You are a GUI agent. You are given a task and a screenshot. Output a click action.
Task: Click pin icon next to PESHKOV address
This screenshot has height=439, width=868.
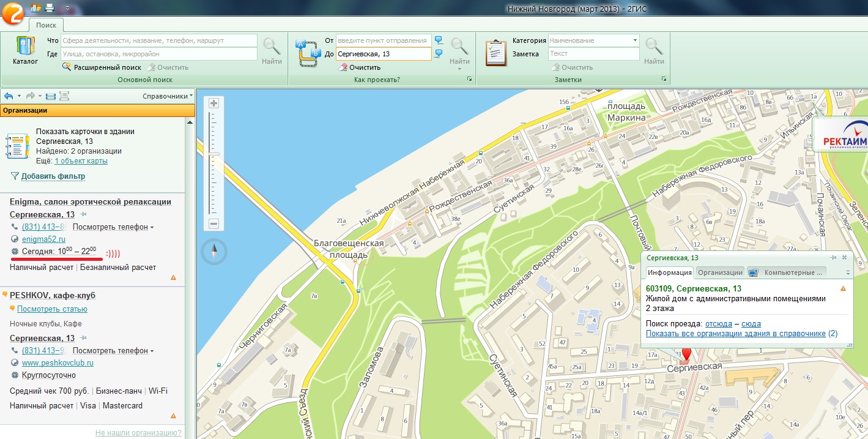(83, 338)
